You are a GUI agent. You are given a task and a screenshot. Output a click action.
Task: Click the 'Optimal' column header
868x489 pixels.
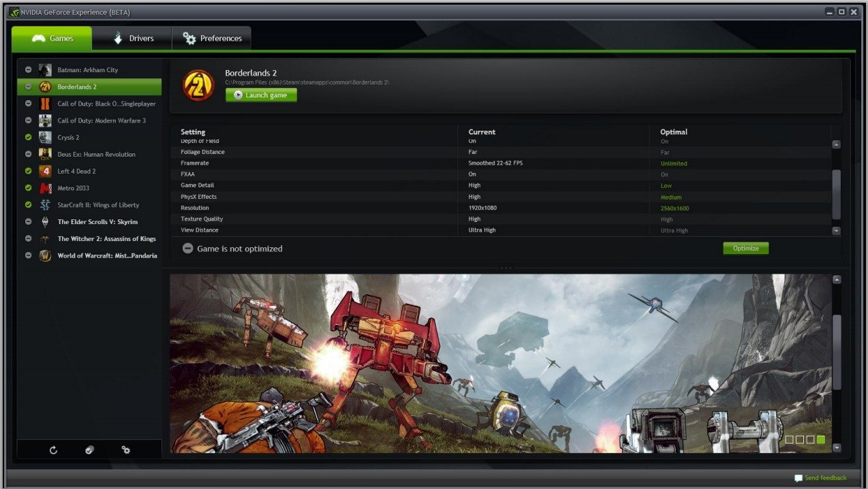[x=674, y=132]
